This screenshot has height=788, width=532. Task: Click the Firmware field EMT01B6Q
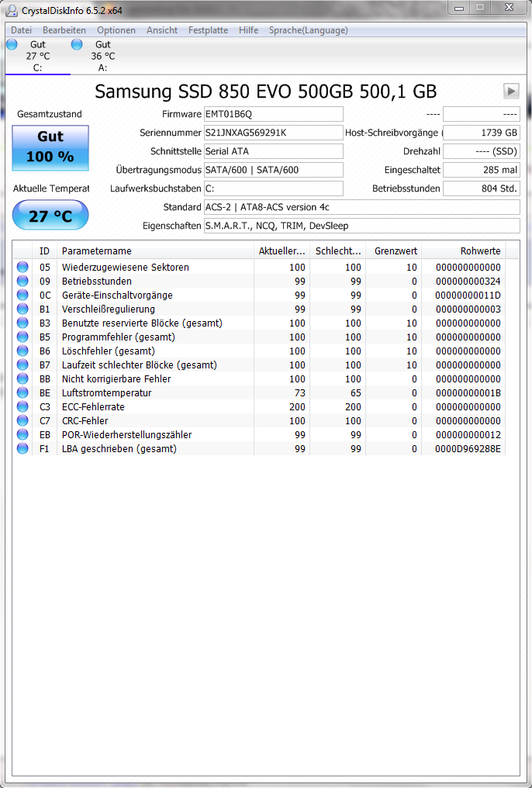click(273, 114)
